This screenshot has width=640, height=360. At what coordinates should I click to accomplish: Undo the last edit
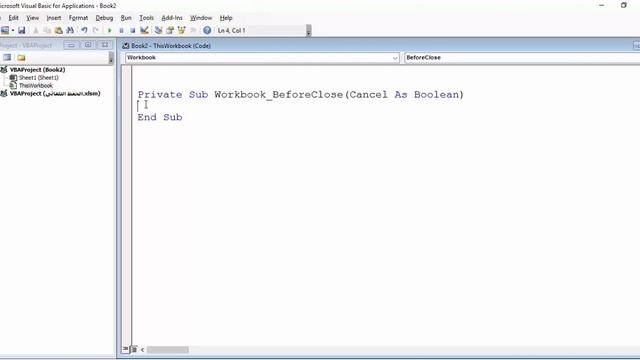(84, 30)
